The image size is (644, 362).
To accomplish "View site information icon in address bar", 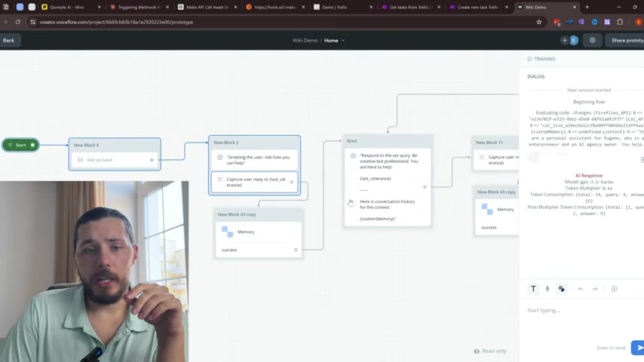I will (x=33, y=22).
